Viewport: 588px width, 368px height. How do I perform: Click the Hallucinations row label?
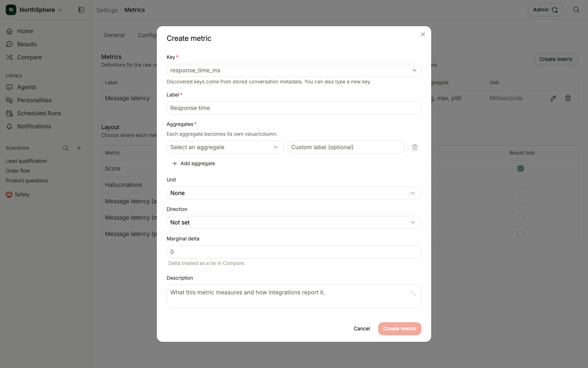coord(123,185)
